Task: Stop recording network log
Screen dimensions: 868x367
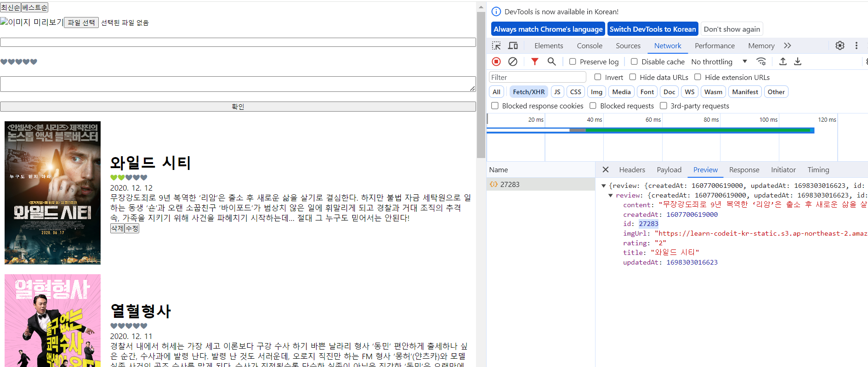Action: pos(496,62)
